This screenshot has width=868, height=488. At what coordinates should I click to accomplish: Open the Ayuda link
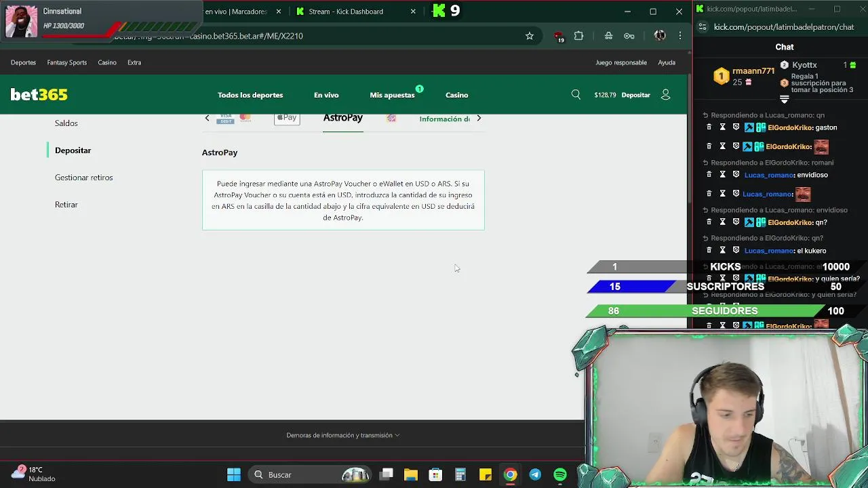pos(667,62)
